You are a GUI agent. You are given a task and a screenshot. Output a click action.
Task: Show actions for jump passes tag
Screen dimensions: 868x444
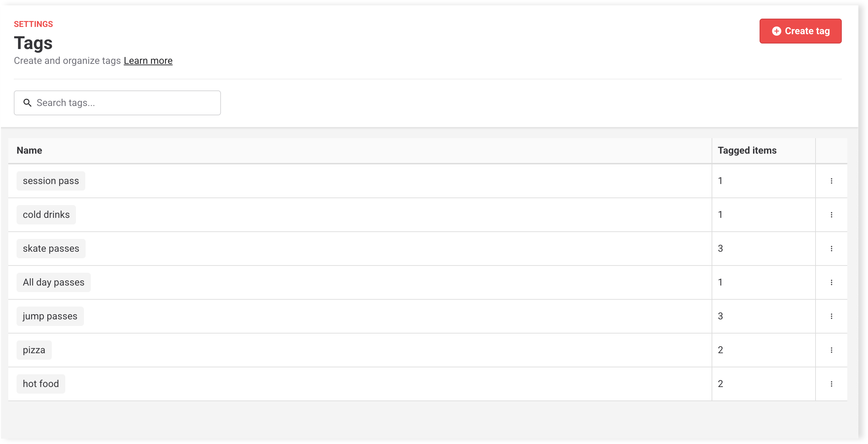831,316
